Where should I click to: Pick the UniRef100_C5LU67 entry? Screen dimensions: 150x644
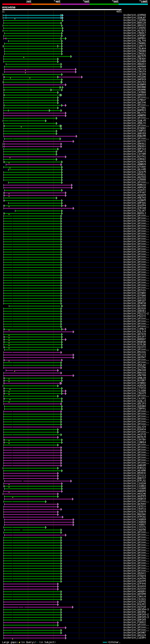point(135,211)
